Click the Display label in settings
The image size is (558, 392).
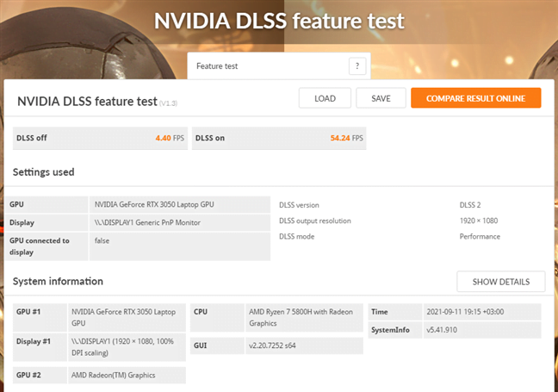pos(22,222)
